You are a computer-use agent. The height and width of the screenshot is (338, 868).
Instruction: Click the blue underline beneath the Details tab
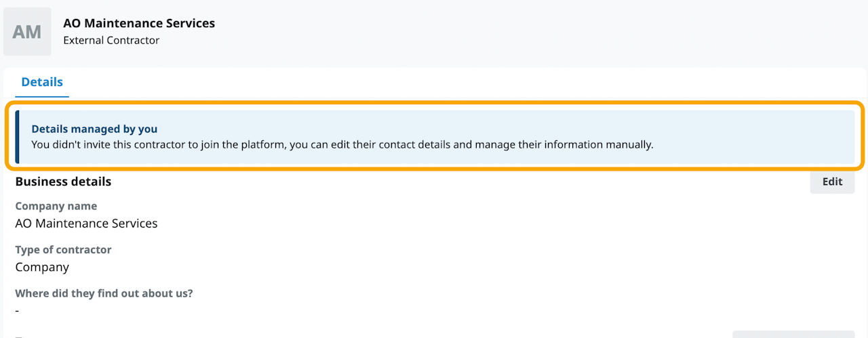point(42,96)
